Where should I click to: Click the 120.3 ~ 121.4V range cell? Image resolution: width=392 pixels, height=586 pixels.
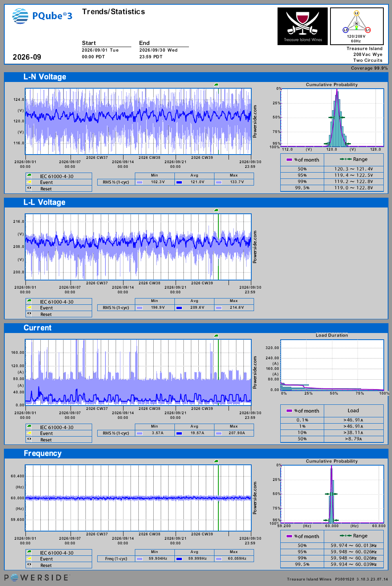(354, 169)
